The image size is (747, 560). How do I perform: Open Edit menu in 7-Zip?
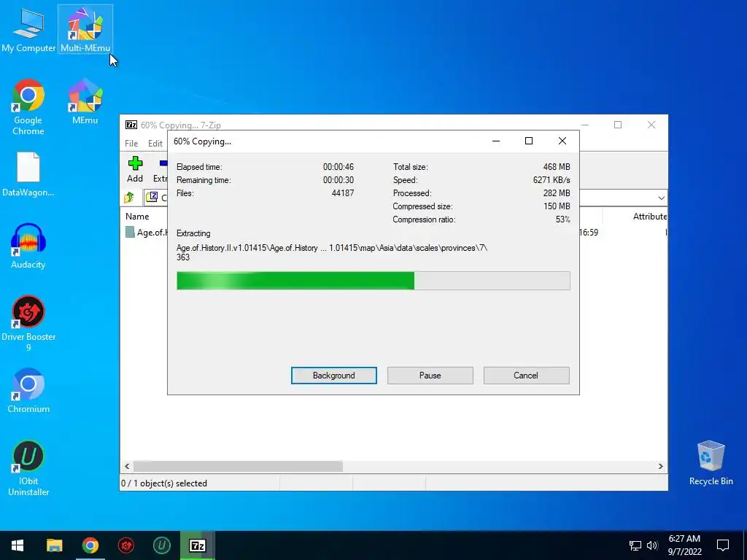[155, 144]
